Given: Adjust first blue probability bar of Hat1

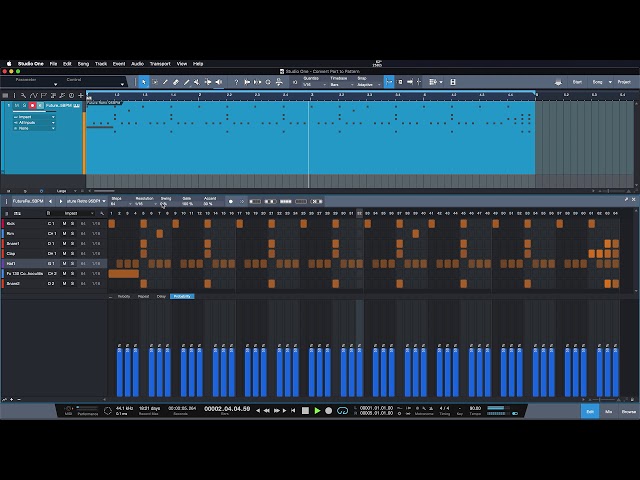Looking at the screenshot, I should (120, 371).
